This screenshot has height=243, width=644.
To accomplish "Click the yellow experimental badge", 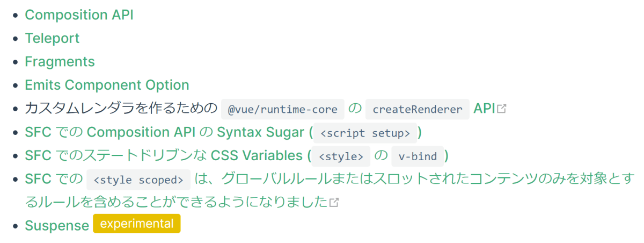I will (137, 224).
